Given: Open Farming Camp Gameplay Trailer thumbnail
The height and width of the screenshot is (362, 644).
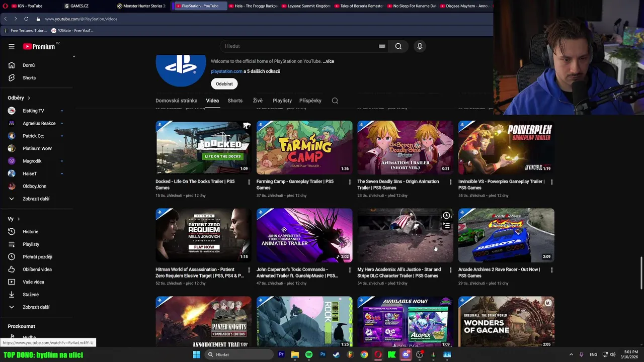Looking at the screenshot, I should (304, 147).
